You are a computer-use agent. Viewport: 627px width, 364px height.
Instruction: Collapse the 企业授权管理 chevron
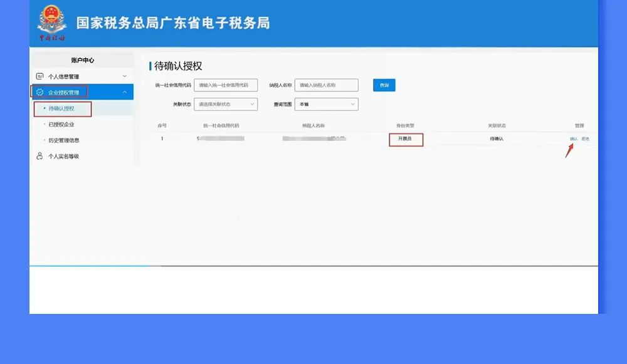point(125,92)
